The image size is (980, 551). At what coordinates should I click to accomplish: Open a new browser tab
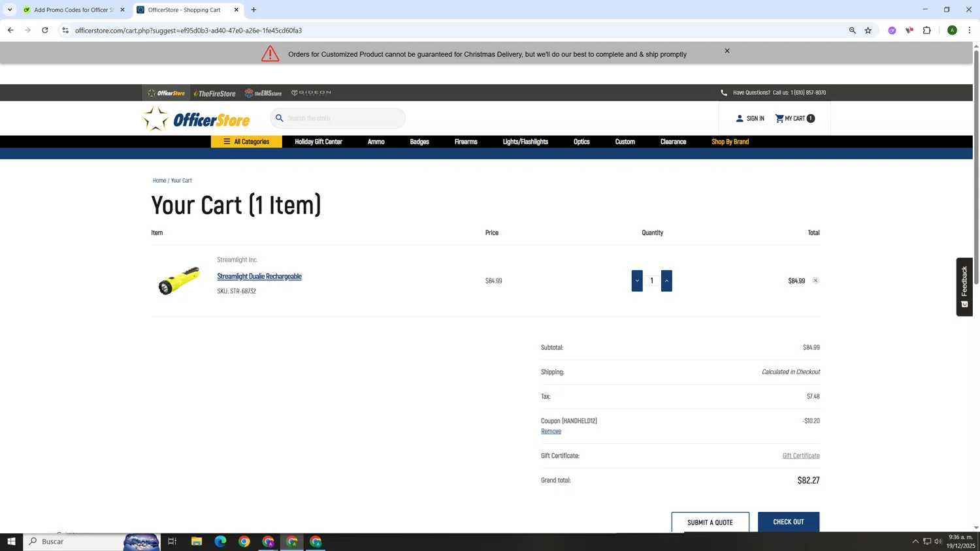(254, 10)
